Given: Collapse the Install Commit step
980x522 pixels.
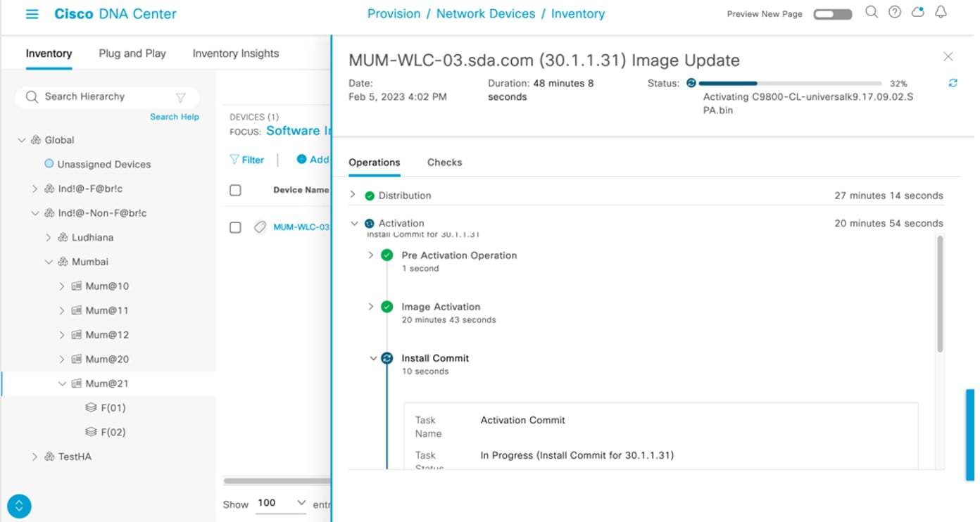Looking at the screenshot, I should tap(373, 358).
